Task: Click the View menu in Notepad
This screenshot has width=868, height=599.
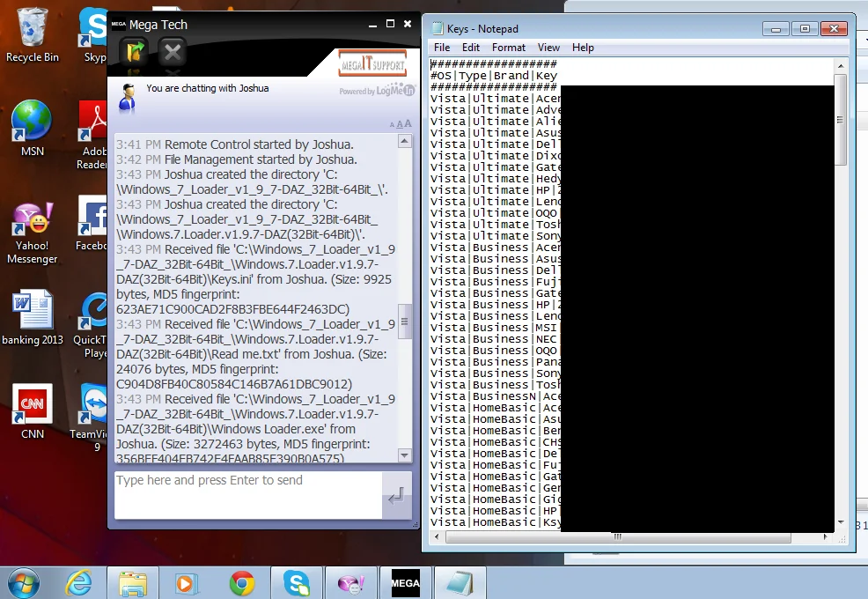Action: (x=548, y=47)
